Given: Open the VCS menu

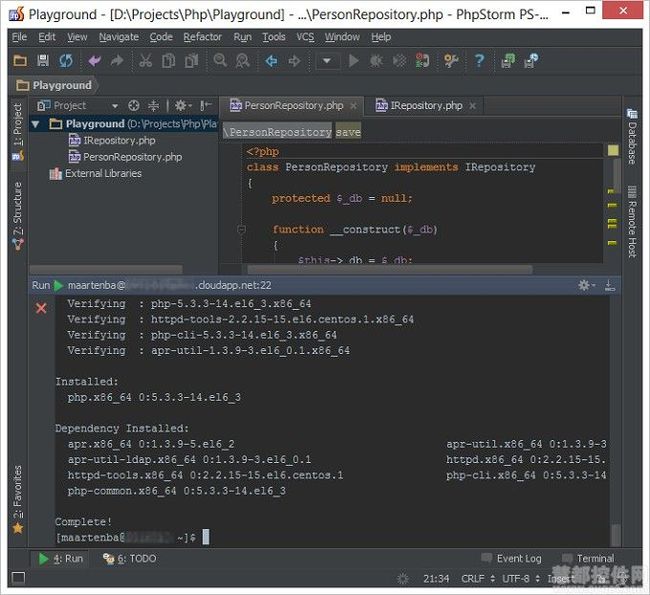Looking at the screenshot, I should 305,37.
